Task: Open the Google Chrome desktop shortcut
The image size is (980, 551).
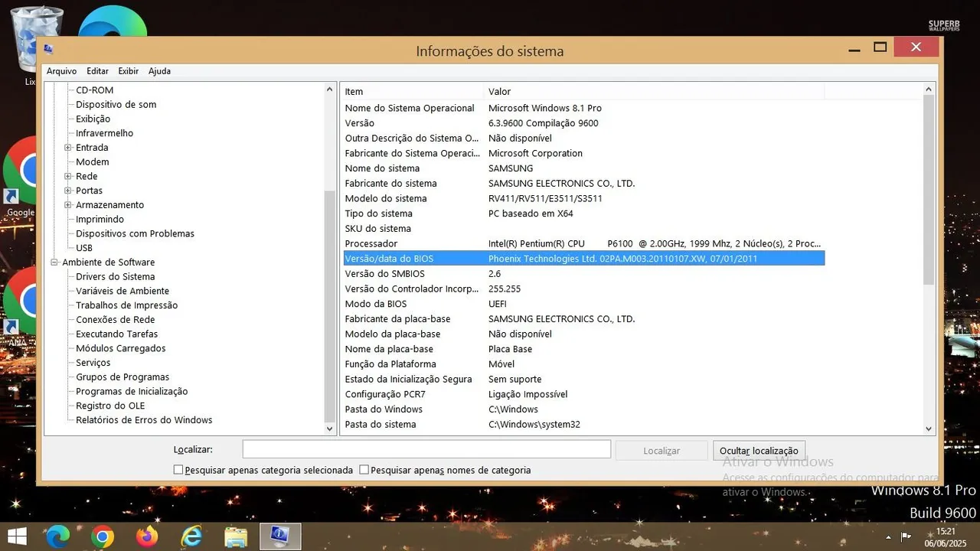Action: (x=21, y=178)
